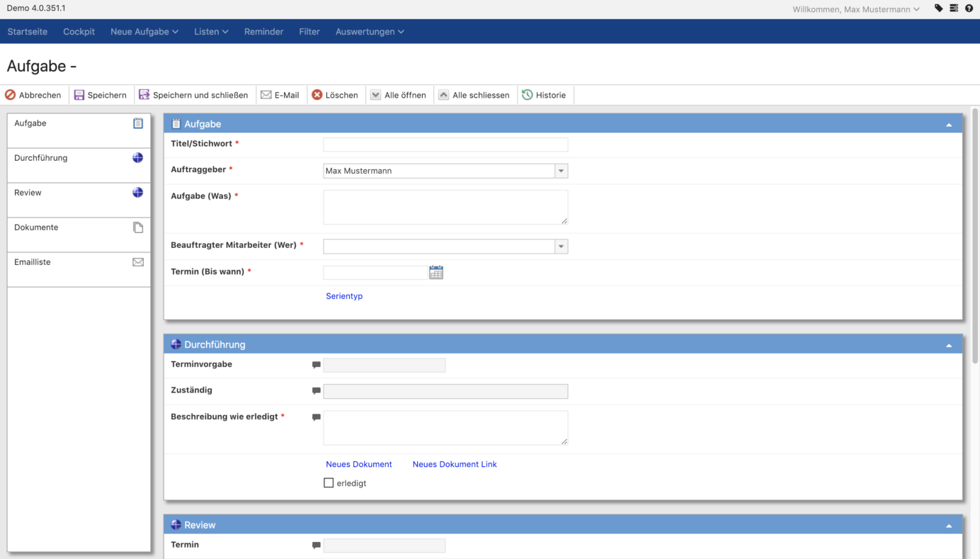Click the envelope icon beside Emailliste
The image size is (980, 559).
pos(137,261)
